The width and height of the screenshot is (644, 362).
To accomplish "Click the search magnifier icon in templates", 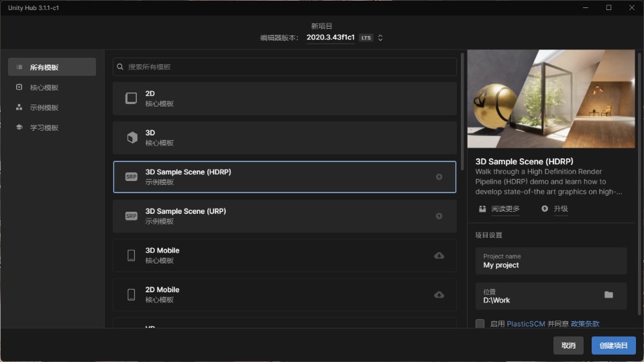I will (x=121, y=67).
